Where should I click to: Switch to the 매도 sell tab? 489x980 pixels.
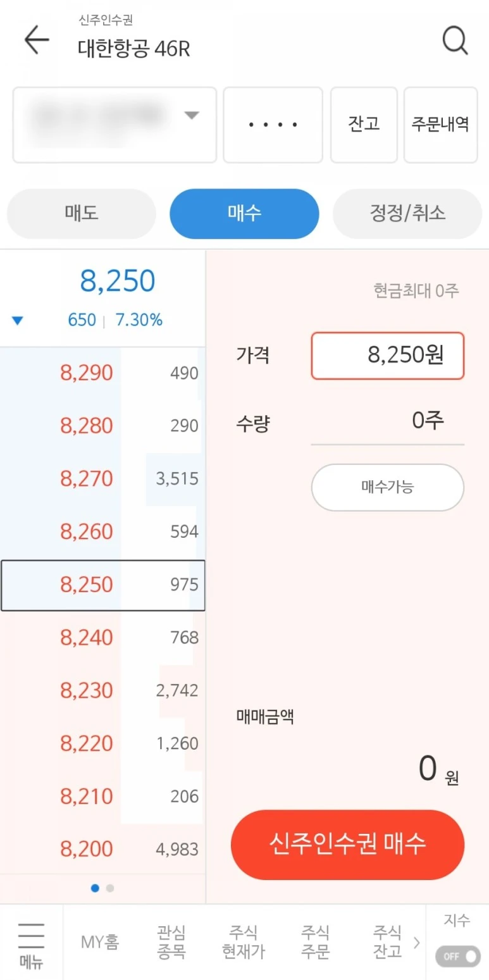tap(81, 214)
